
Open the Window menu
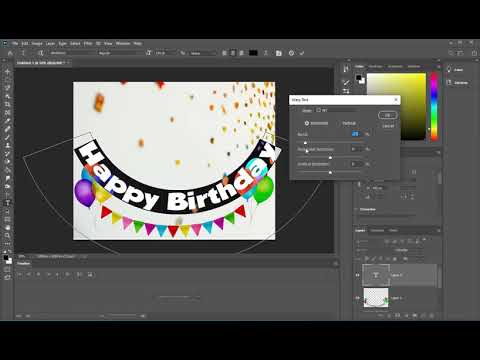coord(123,43)
